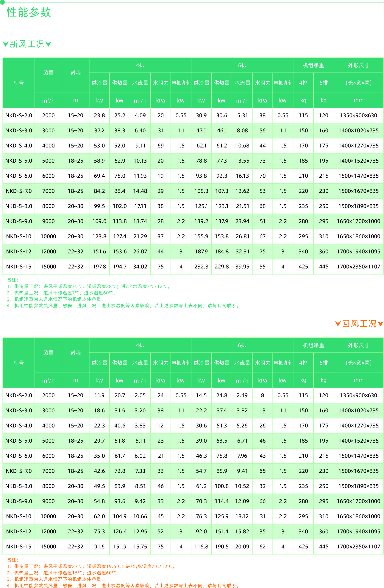Screen dimensions: 384x588
Task: Click 射程 header in 回风工况 table
Action: coord(76,353)
